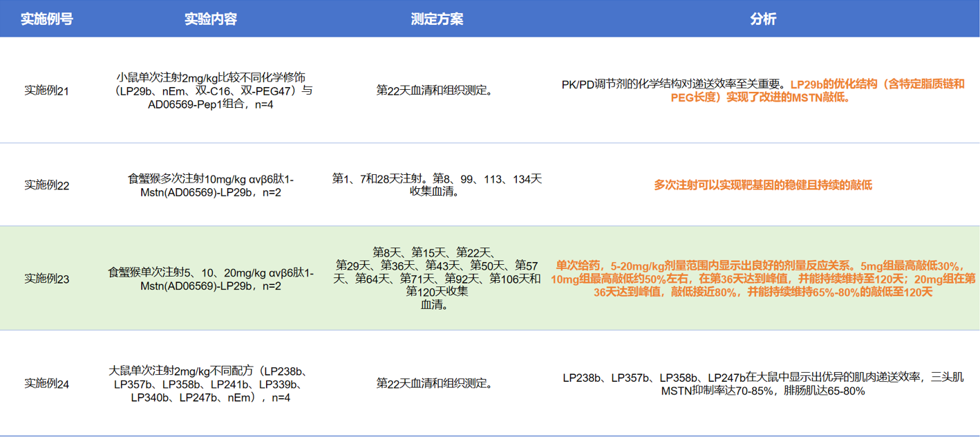Select the 第1、7和28天注射 measurement cell
The height and width of the screenshot is (437, 980).
pos(437,185)
